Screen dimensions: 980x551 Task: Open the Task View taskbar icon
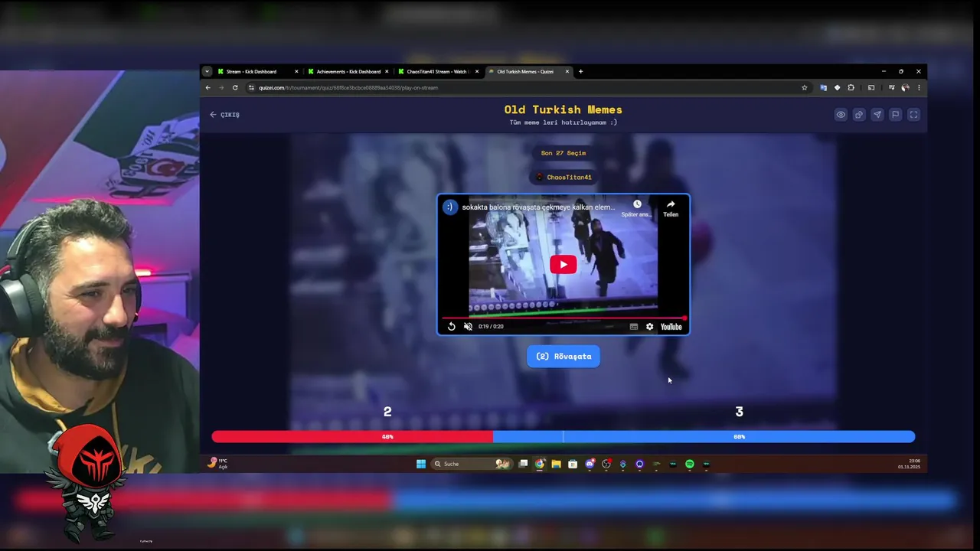[523, 464]
